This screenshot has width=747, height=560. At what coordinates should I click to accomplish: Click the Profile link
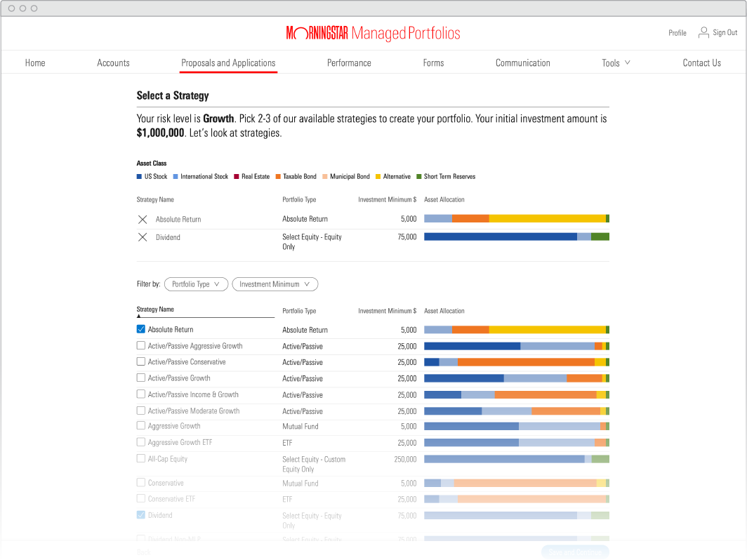click(x=677, y=33)
